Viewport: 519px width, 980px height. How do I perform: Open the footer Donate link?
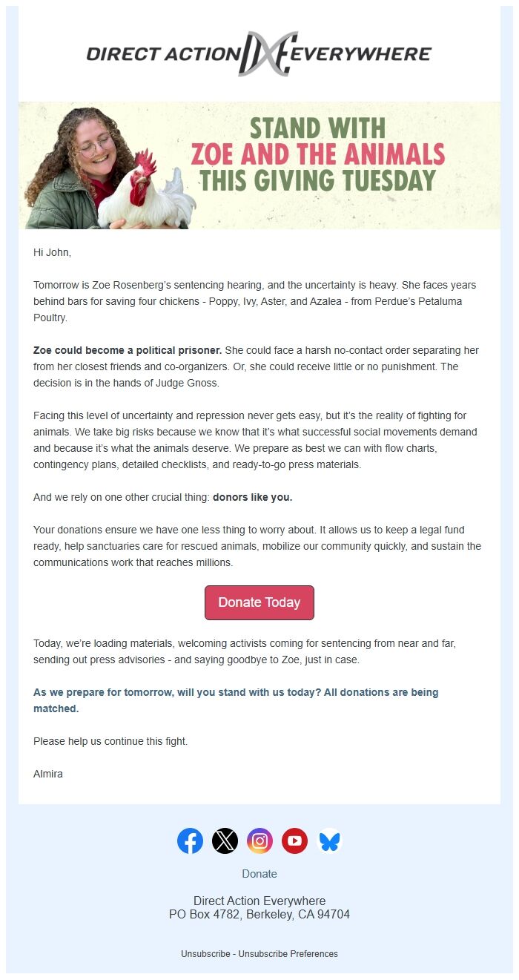click(259, 873)
